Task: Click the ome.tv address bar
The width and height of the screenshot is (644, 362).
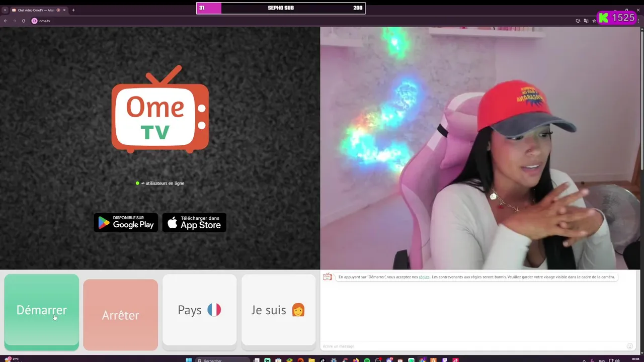Action: [302, 21]
